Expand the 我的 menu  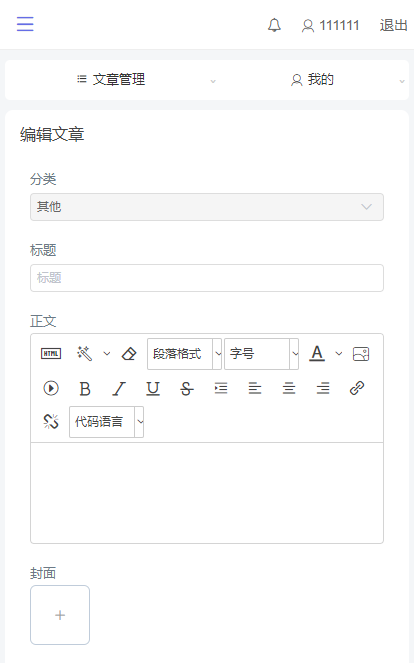click(x=312, y=79)
